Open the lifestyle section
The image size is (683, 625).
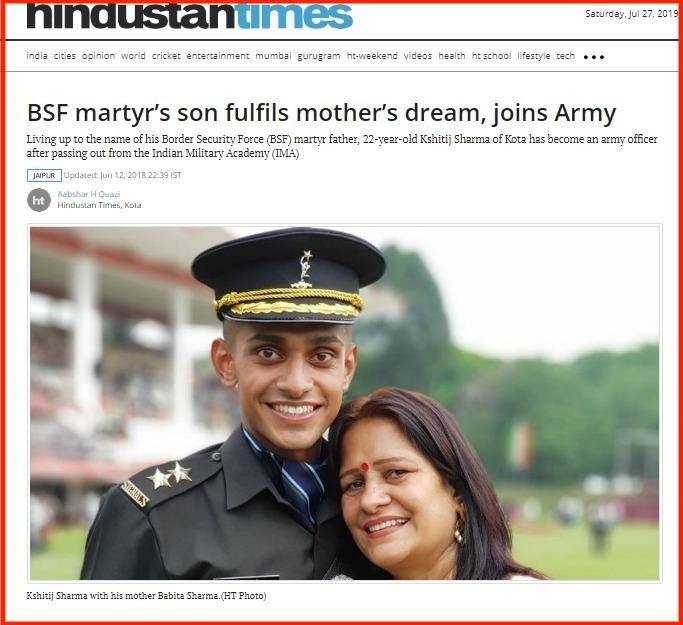534,56
